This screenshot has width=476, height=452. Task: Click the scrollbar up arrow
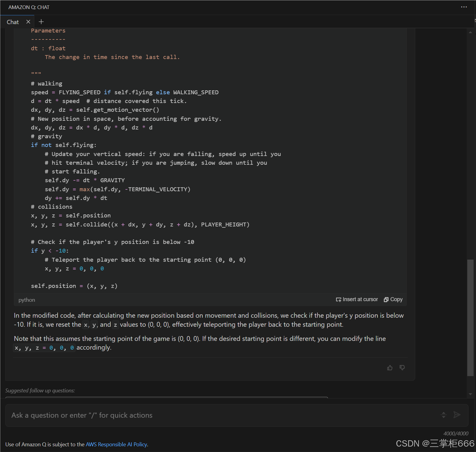470,32
